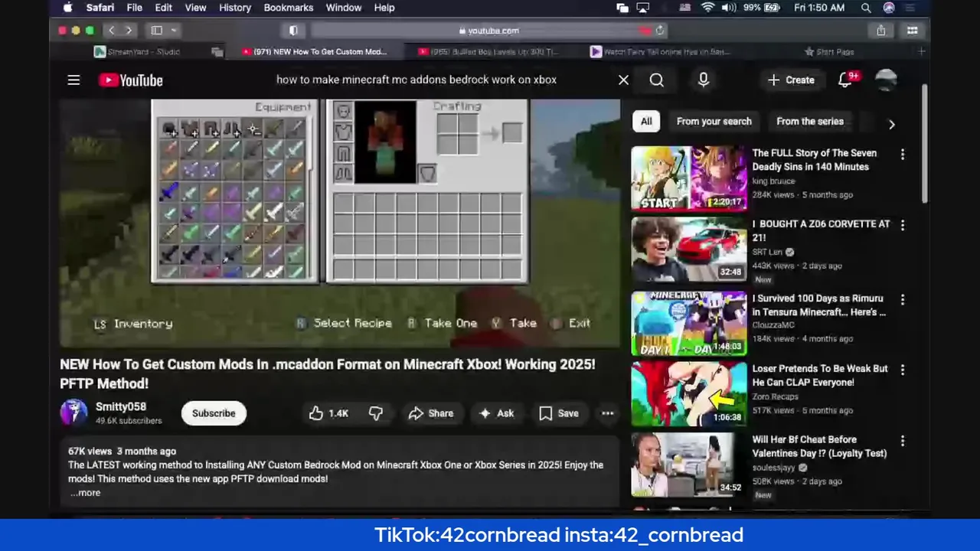Image resolution: width=980 pixels, height=551 pixels.
Task: Select the All filter chip
Action: pos(646,121)
